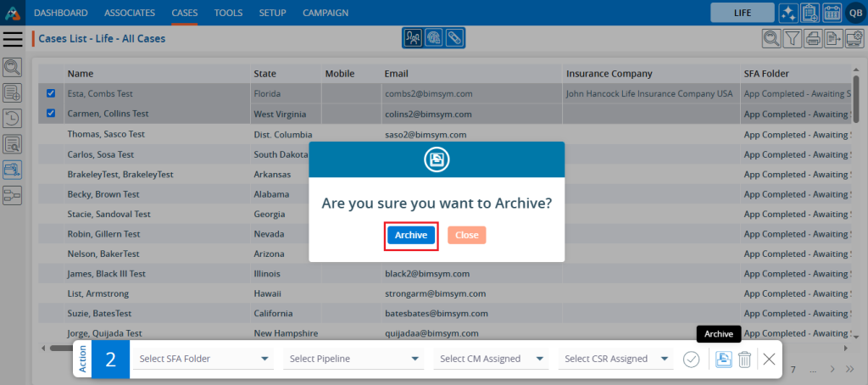Click the print icon in top toolbar
Viewport: 868px width, 385px height.
tap(813, 38)
